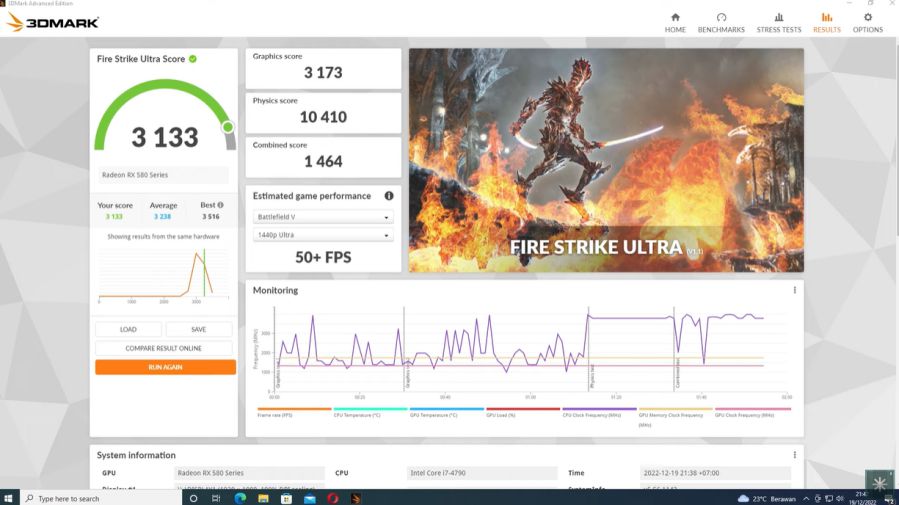The image size is (899, 505).
Task: Toggle Frame rate (FPS) graph series
Action: [294, 412]
